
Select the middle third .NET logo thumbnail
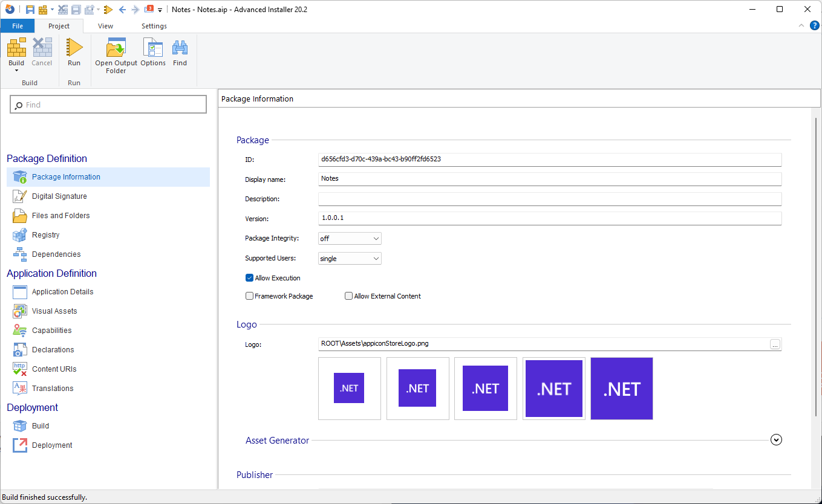(x=486, y=389)
